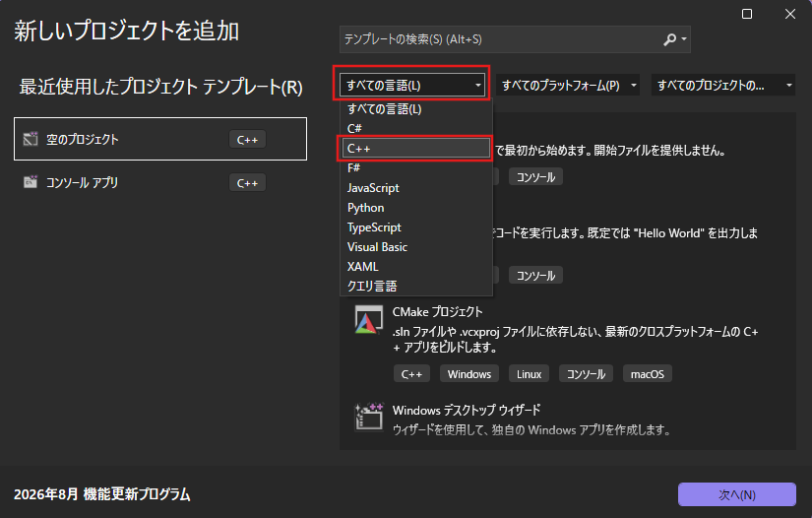The height and width of the screenshot is (518, 812).
Task: Click the C++ tag beside 空のプロジェクト
Action: pos(247,140)
